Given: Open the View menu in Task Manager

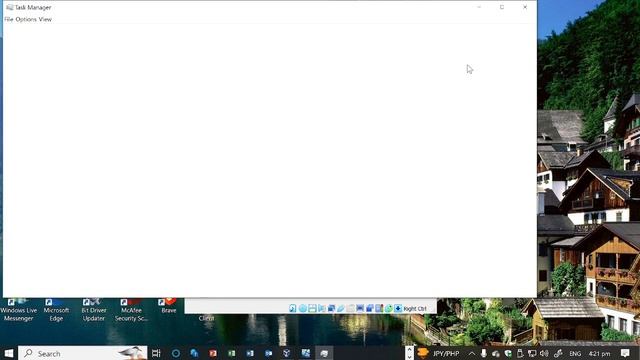Looking at the screenshot, I should click(x=45, y=19).
